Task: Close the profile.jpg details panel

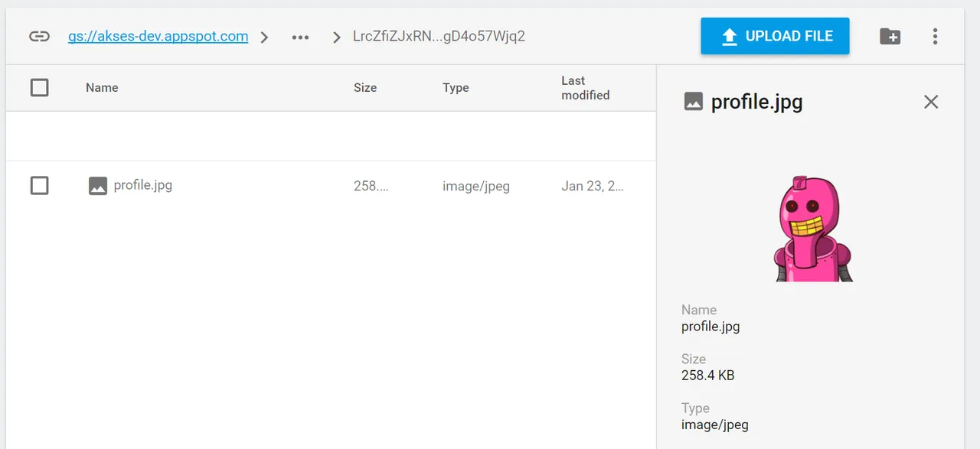Action: pos(931,102)
